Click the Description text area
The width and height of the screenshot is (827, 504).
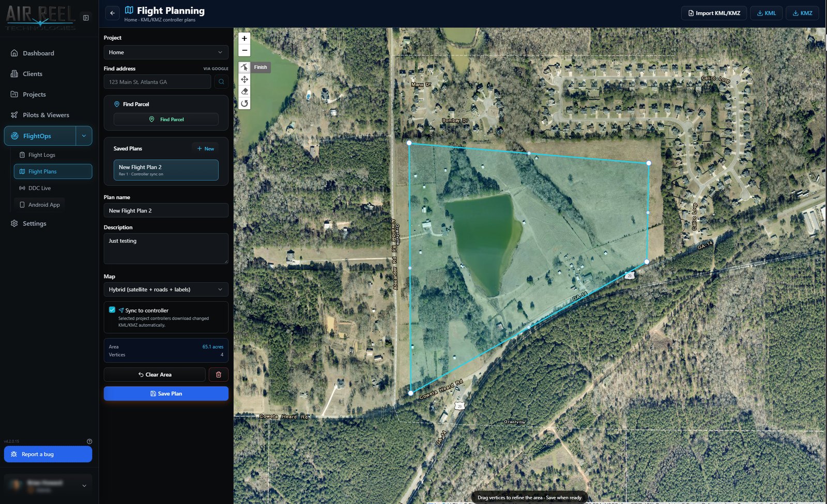click(x=166, y=249)
